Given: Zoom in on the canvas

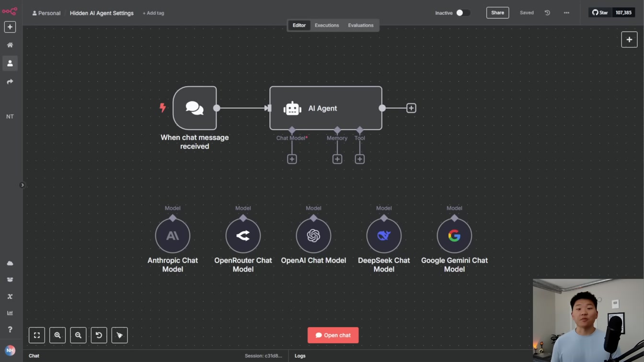Looking at the screenshot, I should tap(57, 335).
